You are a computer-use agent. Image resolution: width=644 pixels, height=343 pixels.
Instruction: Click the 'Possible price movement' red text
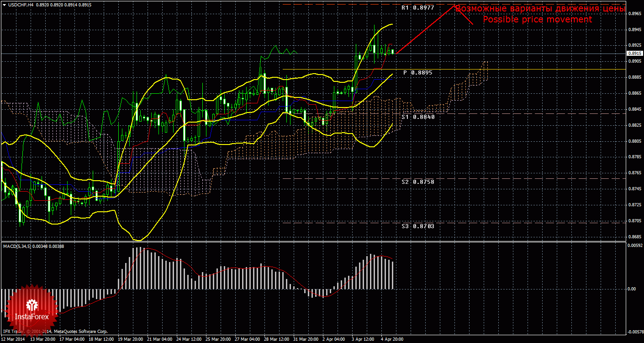click(537, 20)
